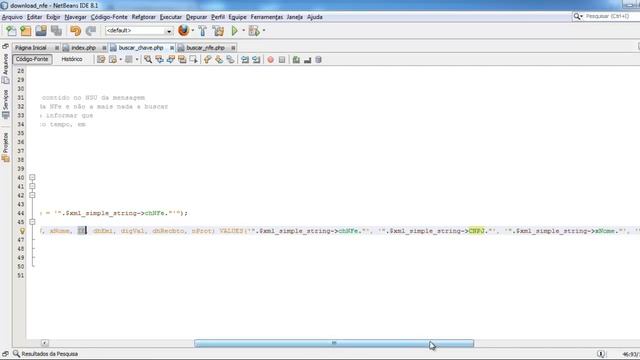Viewport: 640px width, 360px height.
Task: Click the Find Previous Occurrence icon
Action: [159, 60]
